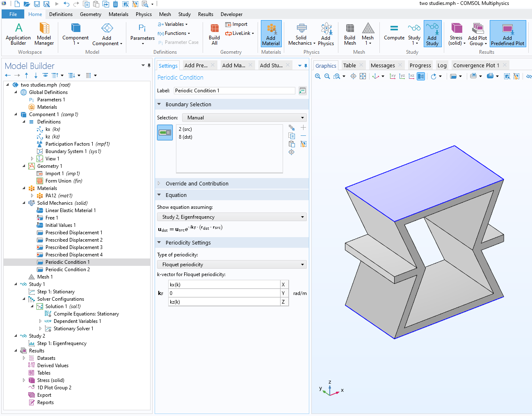Select Periodic Condition 2 in model tree
The image size is (532, 416).
pyautogui.click(x=67, y=270)
